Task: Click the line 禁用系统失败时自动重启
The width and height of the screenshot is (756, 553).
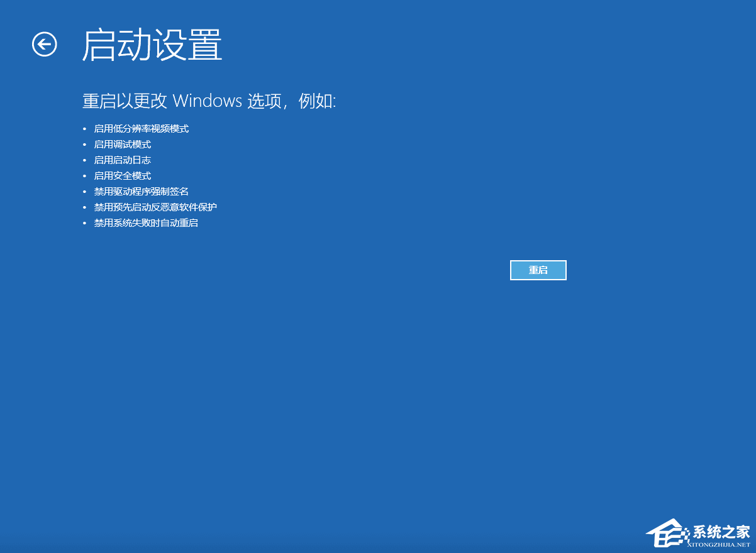Action: pyautogui.click(x=146, y=223)
